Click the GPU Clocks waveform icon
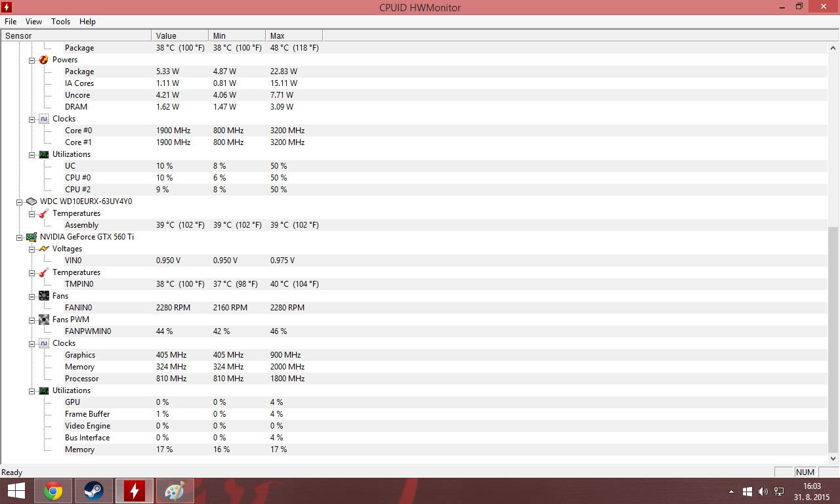This screenshot has width=840, height=504. tap(44, 343)
